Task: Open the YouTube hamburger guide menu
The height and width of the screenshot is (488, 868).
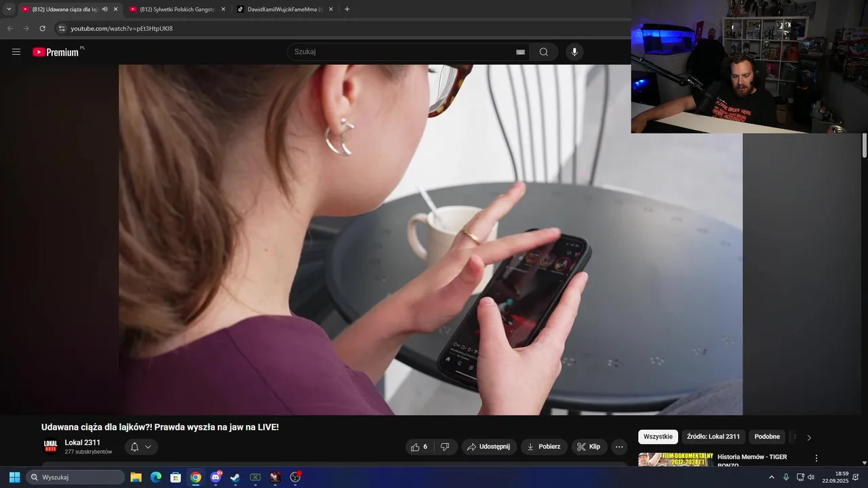Action: tap(16, 52)
